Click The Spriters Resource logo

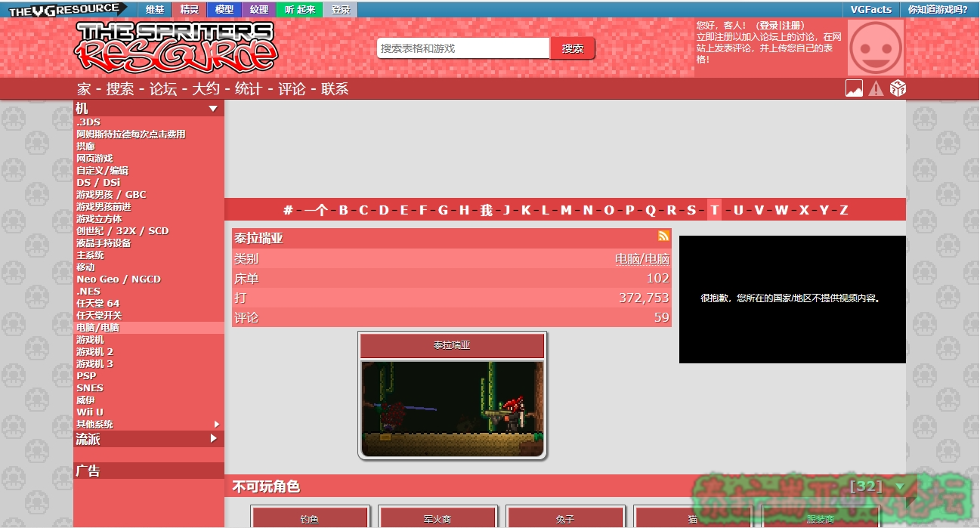pos(178,47)
